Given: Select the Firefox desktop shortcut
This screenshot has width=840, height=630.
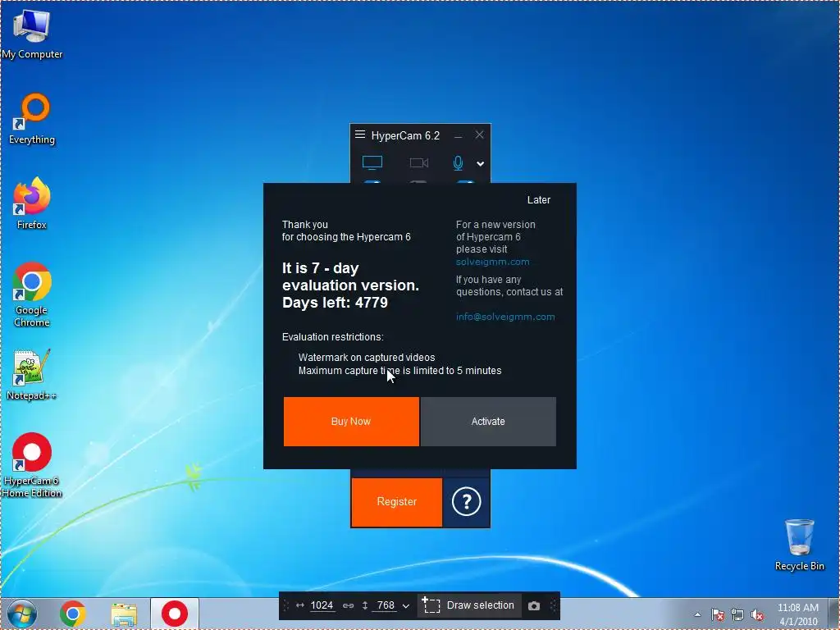Looking at the screenshot, I should (x=32, y=203).
